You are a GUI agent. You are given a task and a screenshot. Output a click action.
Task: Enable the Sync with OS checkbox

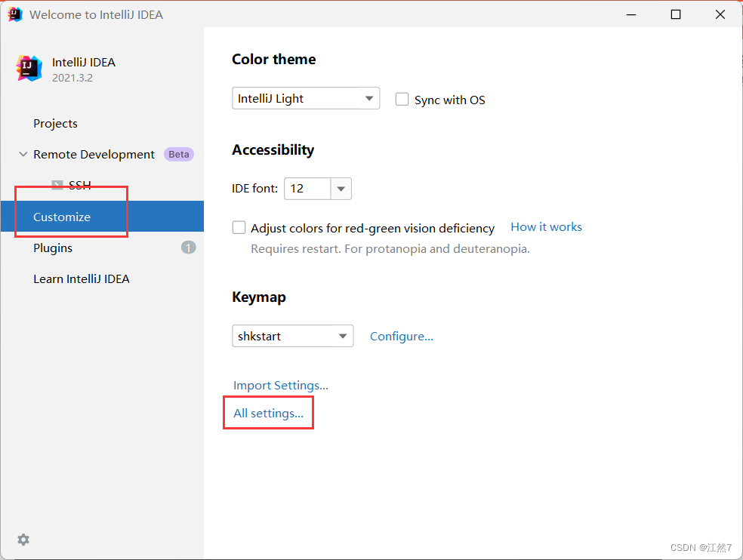(402, 99)
